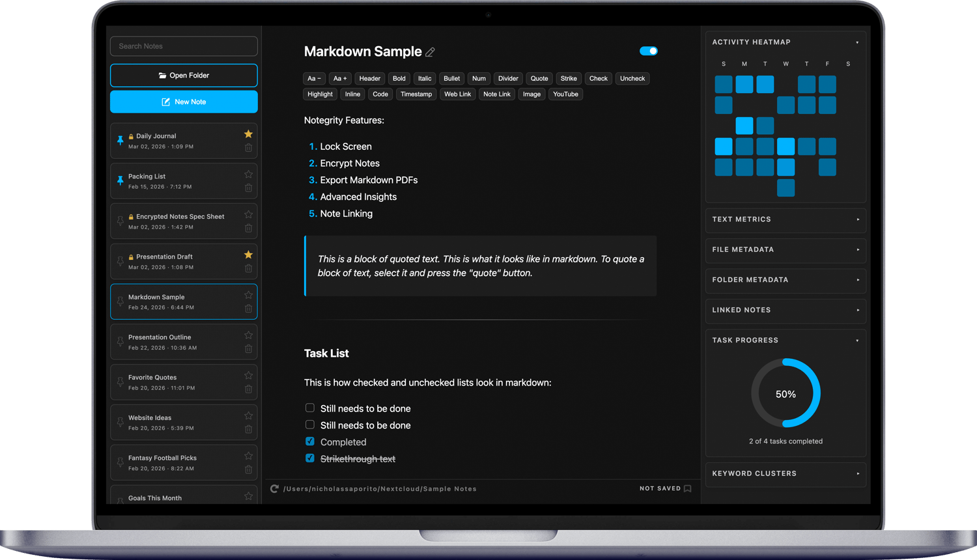977x560 pixels.
Task: Pin the Favorite Quotes note
Action: click(120, 382)
